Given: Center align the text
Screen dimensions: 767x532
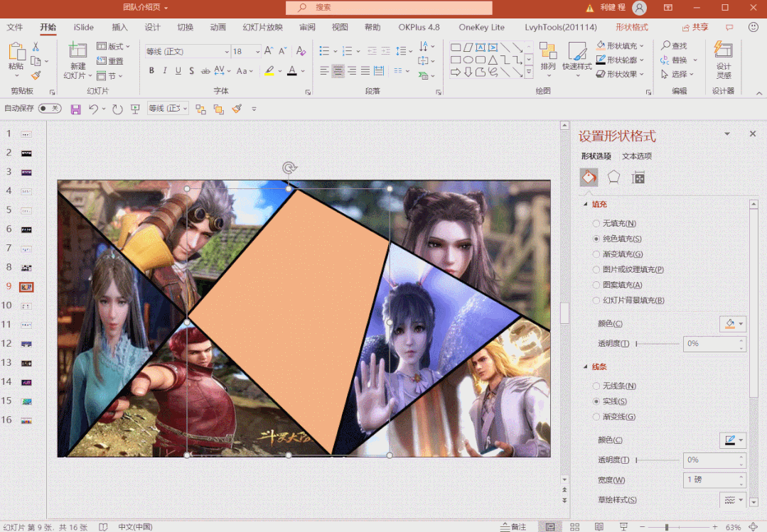Looking at the screenshot, I should pos(338,72).
